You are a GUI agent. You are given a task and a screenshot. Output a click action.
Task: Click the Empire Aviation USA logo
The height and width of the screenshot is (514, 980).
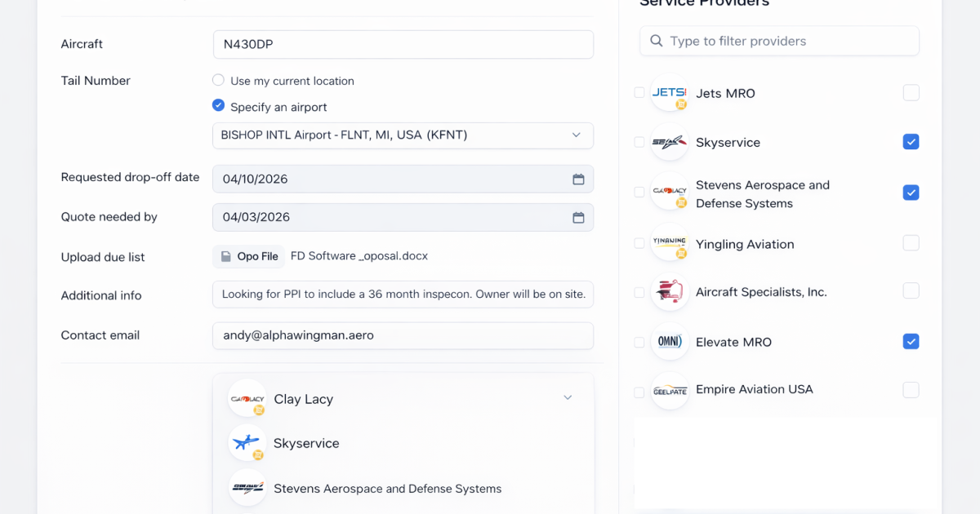pyautogui.click(x=670, y=390)
